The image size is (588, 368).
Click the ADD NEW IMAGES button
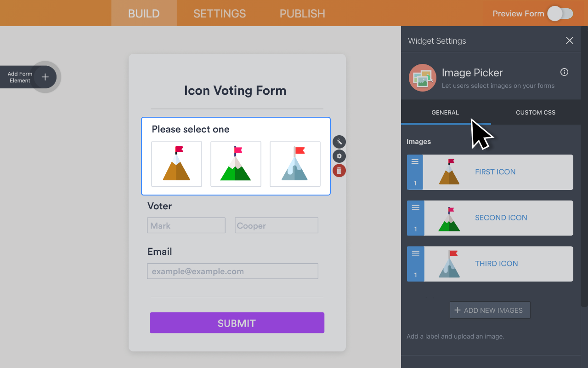pyautogui.click(x=490, y=310)
